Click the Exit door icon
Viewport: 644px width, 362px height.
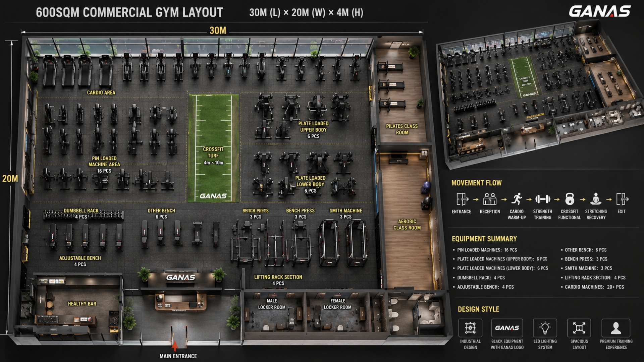pos(622,199)
